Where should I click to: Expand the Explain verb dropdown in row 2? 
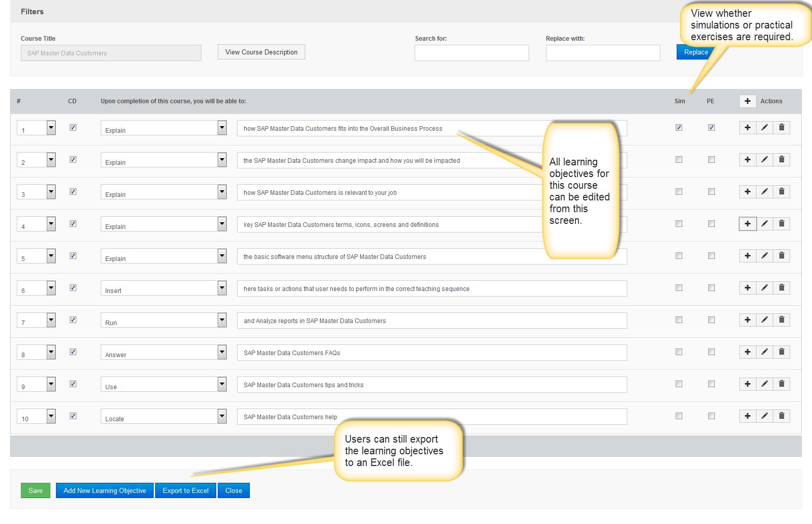point(163,160)
